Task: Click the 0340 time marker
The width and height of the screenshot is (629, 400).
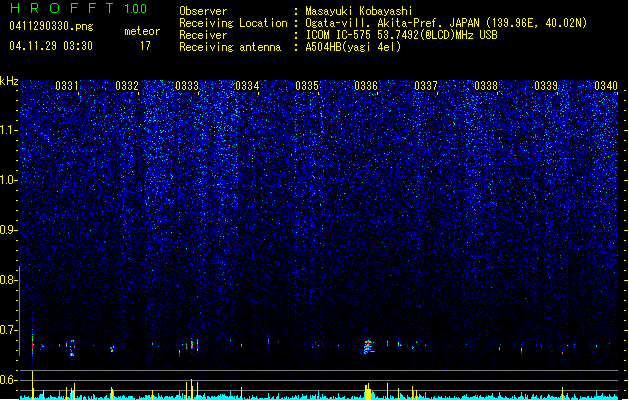Action: click(606, 86)
